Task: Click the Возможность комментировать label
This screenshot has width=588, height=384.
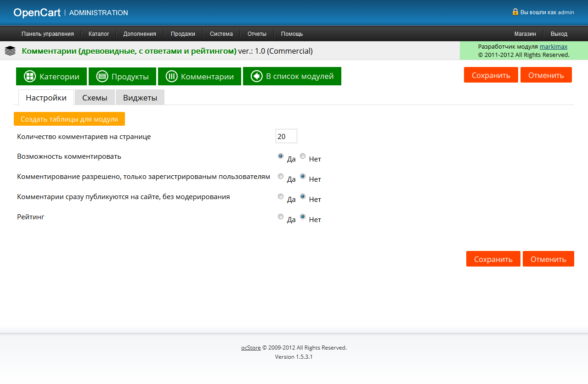Action: 69,156
